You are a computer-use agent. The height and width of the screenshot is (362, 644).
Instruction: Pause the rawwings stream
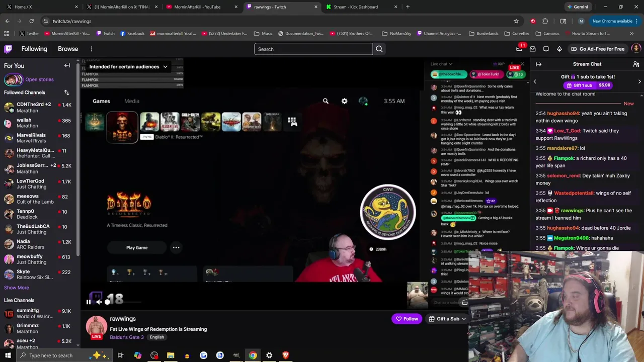coord(89,302)
